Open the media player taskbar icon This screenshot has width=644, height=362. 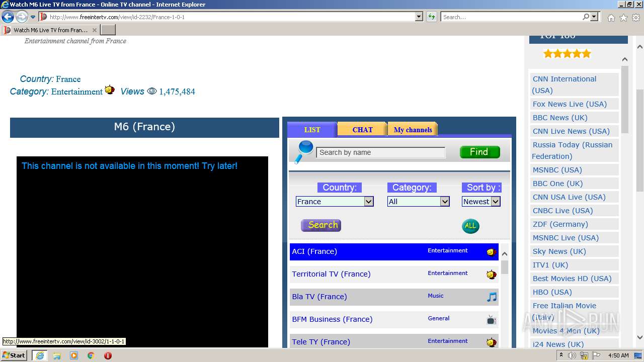[x=74, y=355]
